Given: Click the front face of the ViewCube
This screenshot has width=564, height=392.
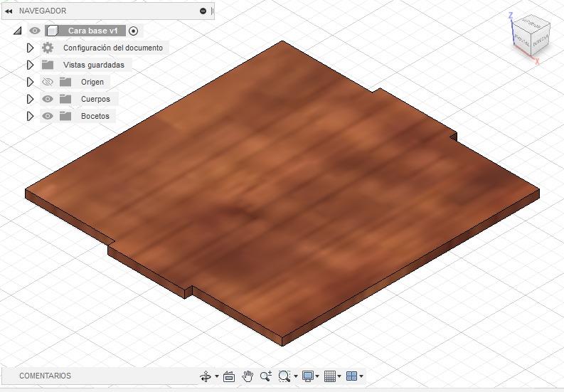Looking at the screenshot, I should [521, 40].
